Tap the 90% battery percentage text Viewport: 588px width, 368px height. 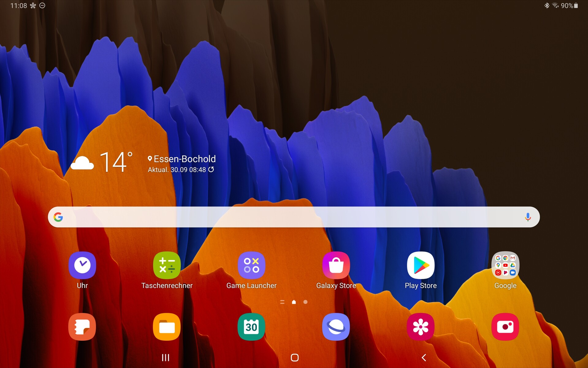point(567,6)
